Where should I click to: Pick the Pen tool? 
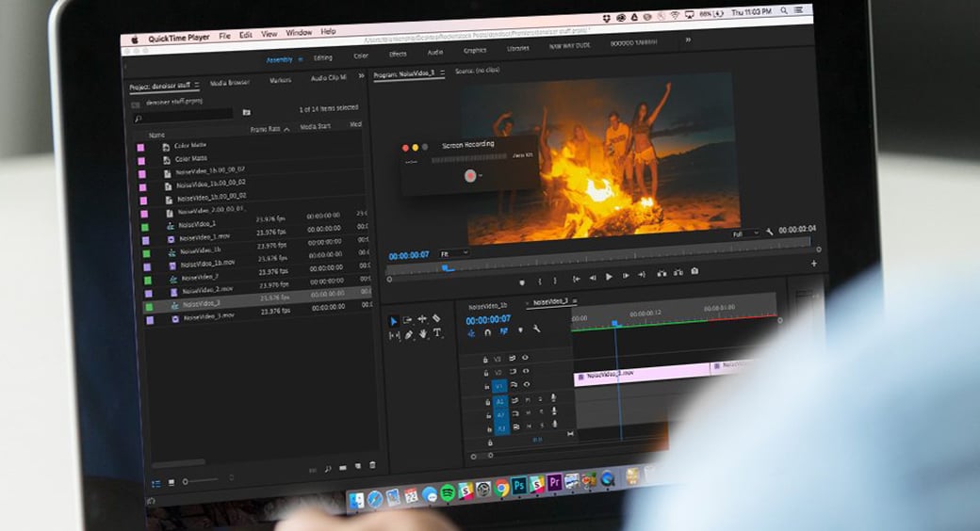[409, 334]
